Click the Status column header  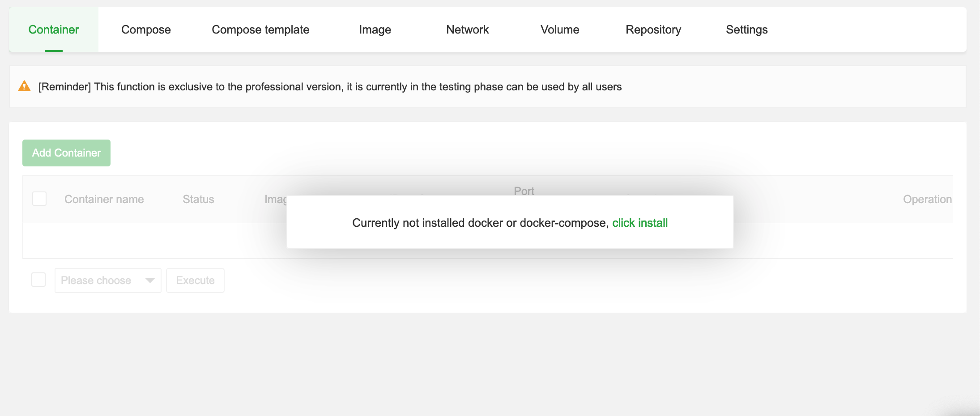tap(198, 200)
